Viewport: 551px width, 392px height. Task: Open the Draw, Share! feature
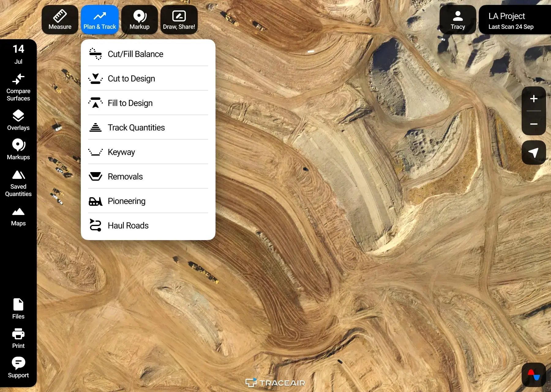point(179,19)
